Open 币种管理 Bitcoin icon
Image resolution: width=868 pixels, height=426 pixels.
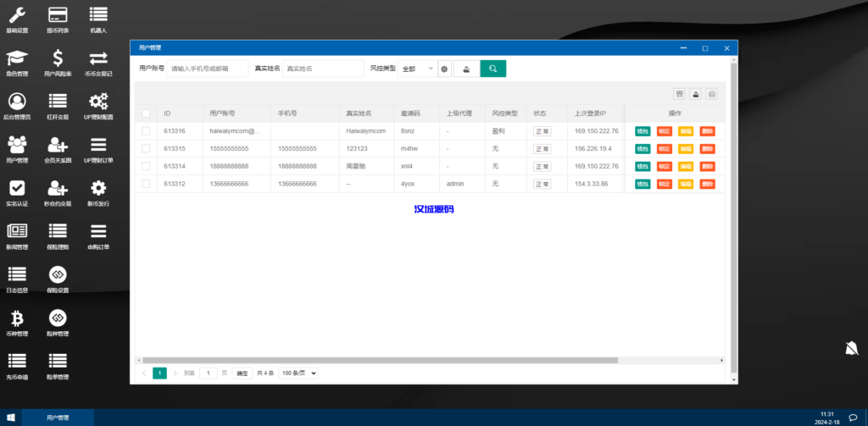tap(17, 318)
